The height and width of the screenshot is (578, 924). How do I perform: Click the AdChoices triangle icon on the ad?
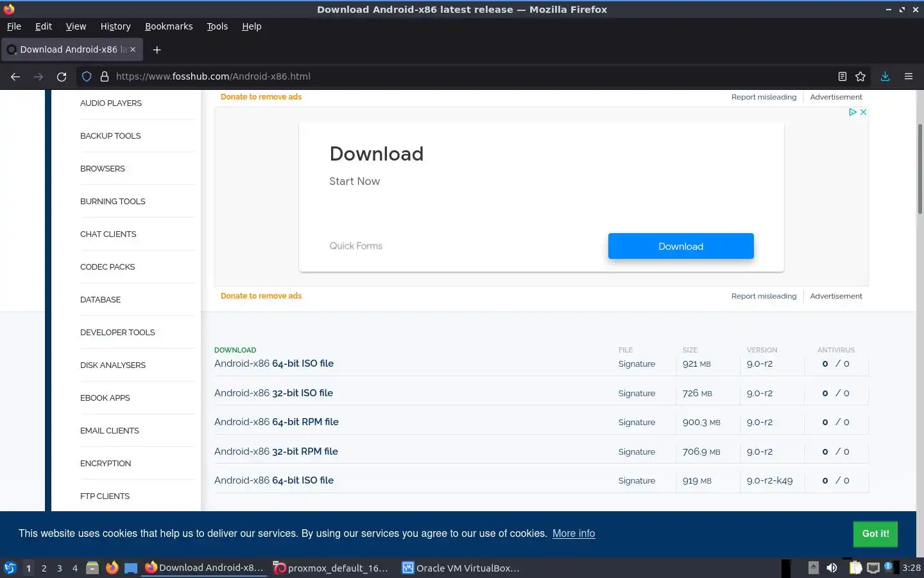853,112
